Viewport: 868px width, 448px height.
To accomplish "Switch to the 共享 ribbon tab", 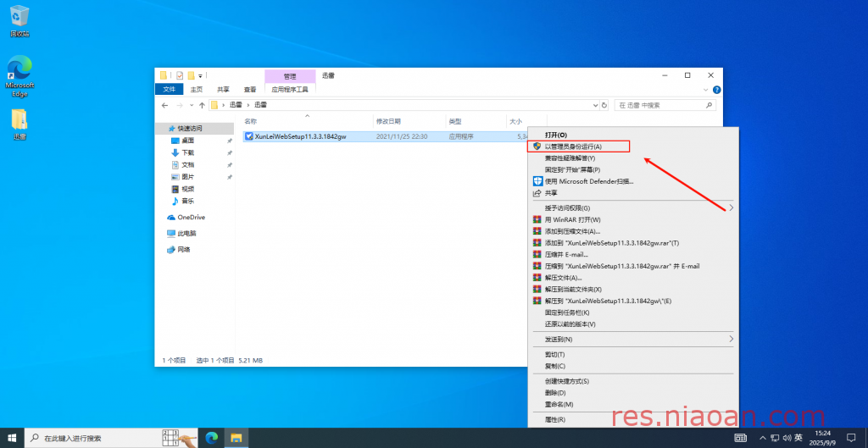I will [223, 89].
